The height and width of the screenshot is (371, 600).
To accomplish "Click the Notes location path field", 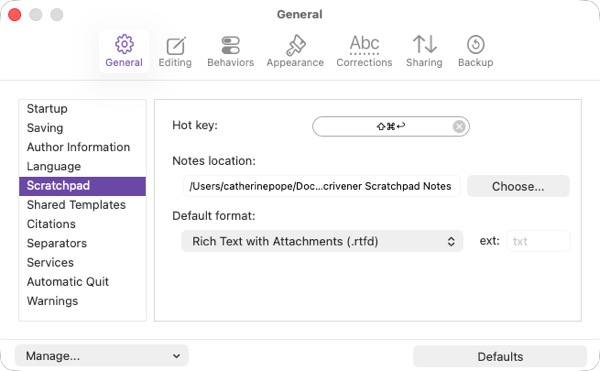I will coord(321,186).
